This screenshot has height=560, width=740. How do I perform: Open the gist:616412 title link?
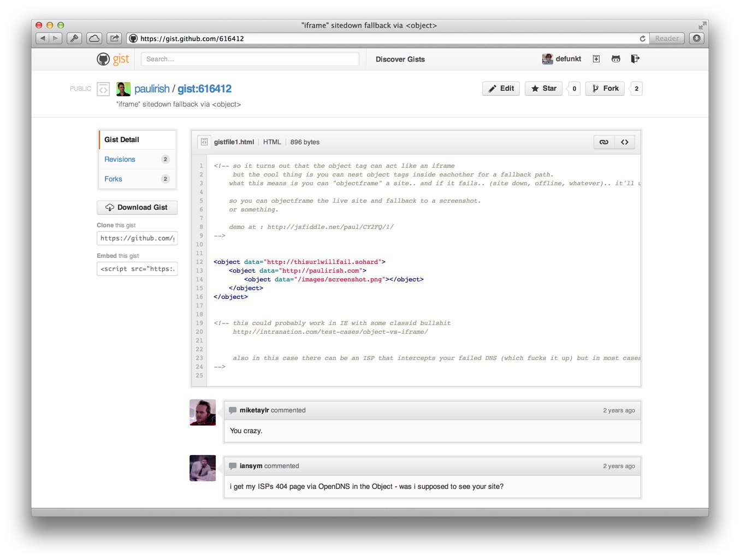click(204, 89)
